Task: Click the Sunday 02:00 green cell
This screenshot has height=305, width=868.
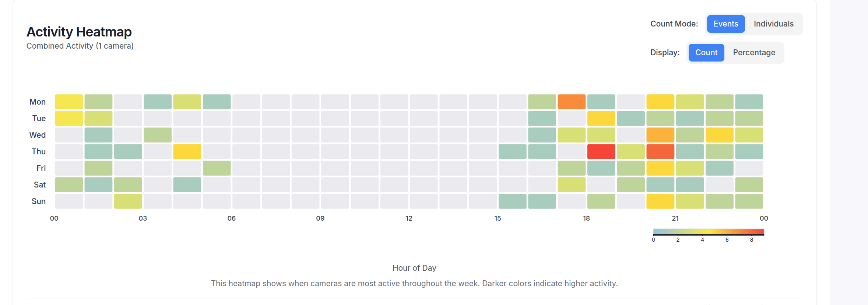Action: [128, 201]
